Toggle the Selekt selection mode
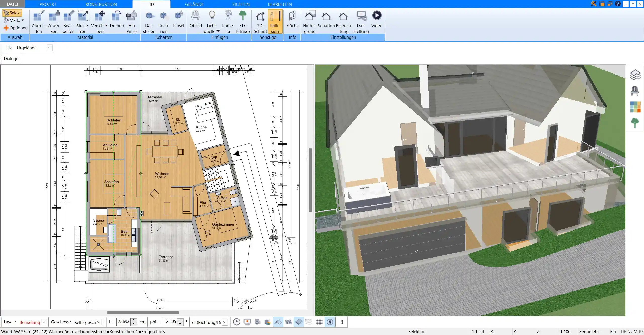The height and width of the screenshot is (335, 644). click(x=12, y=13)
